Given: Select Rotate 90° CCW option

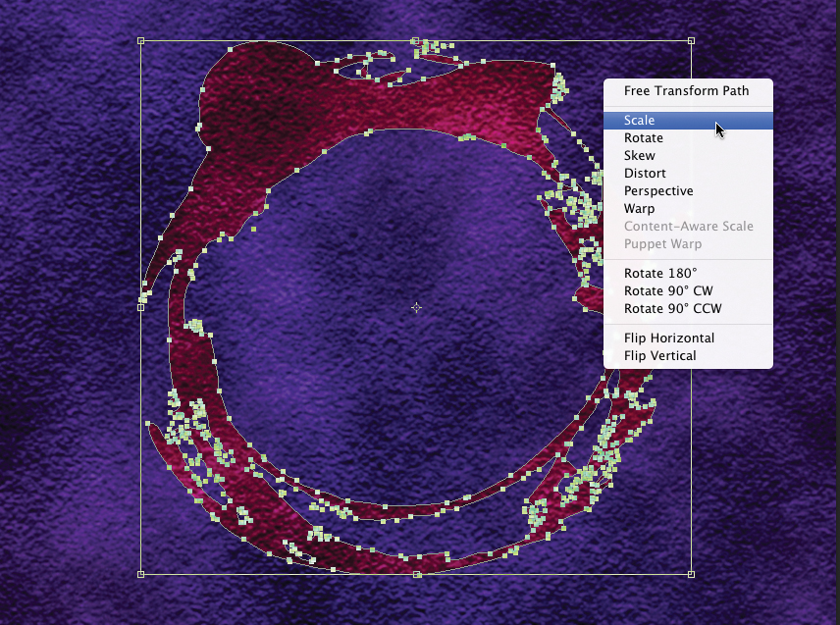Looking at the screenshot, I should tap(672, 309).
